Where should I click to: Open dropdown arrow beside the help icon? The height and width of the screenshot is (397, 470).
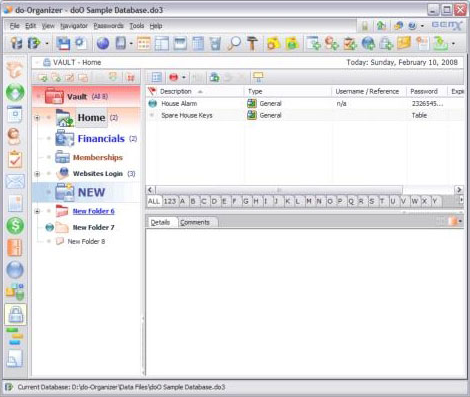tap(422, 26)
